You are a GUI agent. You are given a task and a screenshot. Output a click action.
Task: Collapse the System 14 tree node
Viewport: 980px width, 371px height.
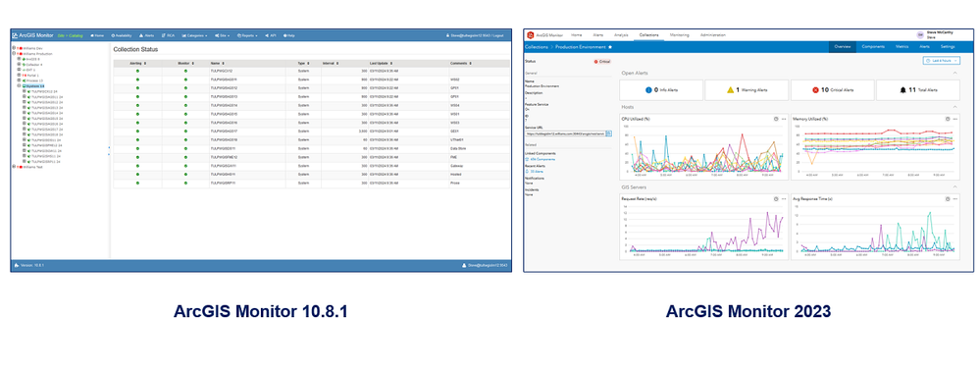pyautogui.click(x=19, y=85)
